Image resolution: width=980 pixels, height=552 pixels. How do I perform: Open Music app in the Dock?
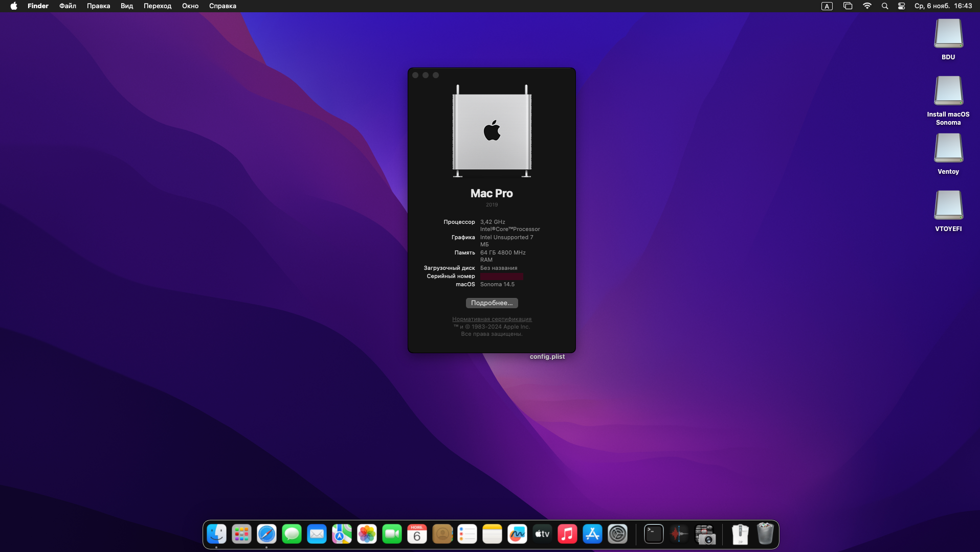(567, 534)
